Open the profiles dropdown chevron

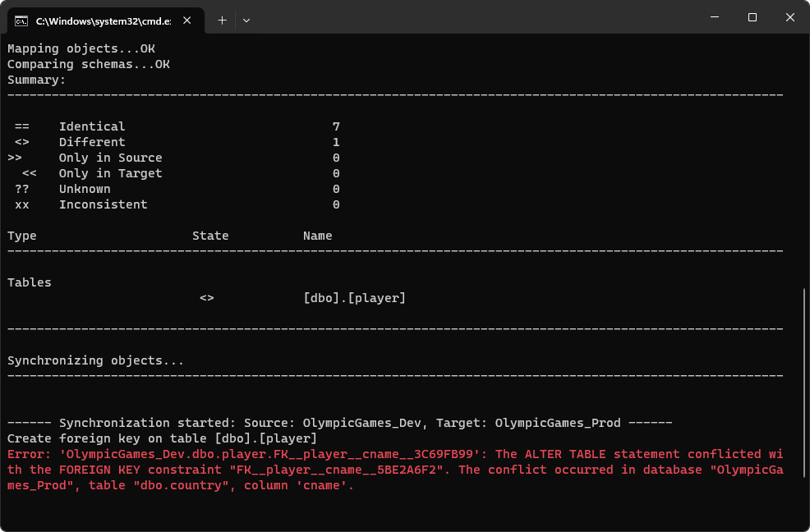pyautogui.click(x=246, y=21)
